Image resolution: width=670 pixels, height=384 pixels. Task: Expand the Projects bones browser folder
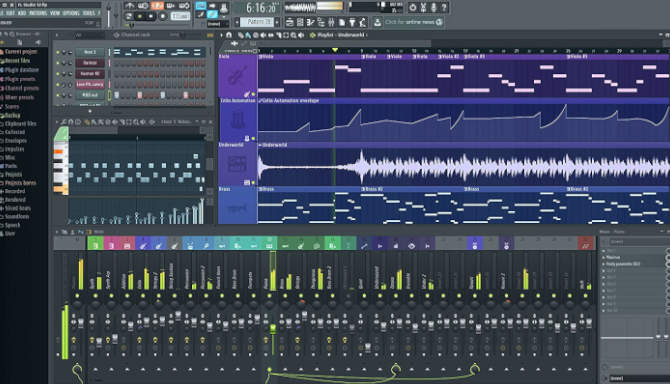[x=19, y=183]
